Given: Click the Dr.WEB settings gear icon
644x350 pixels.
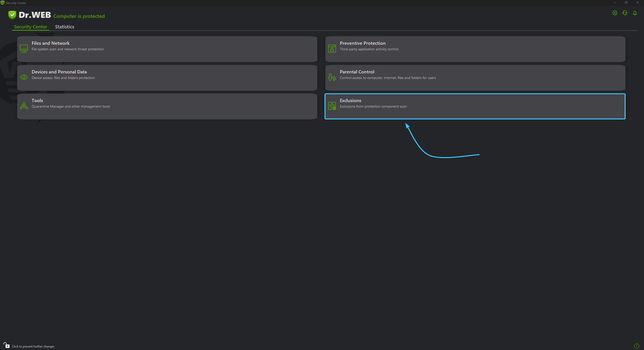Looking at the screenshot, I should tap(614, 13).
